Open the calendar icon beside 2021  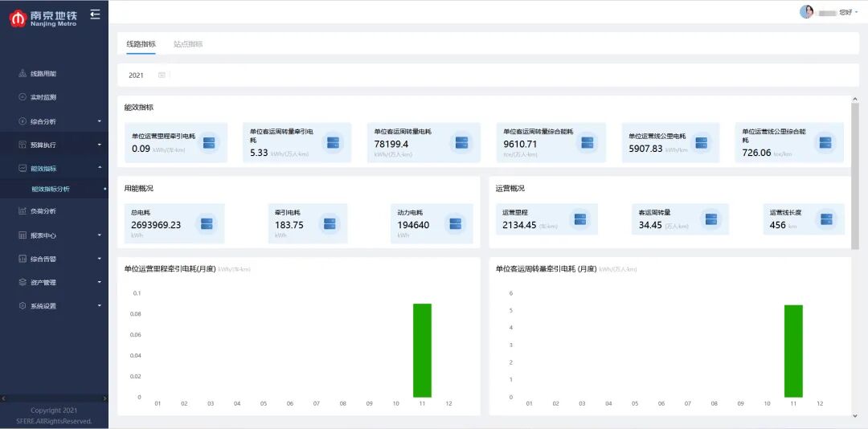(162, 75)
